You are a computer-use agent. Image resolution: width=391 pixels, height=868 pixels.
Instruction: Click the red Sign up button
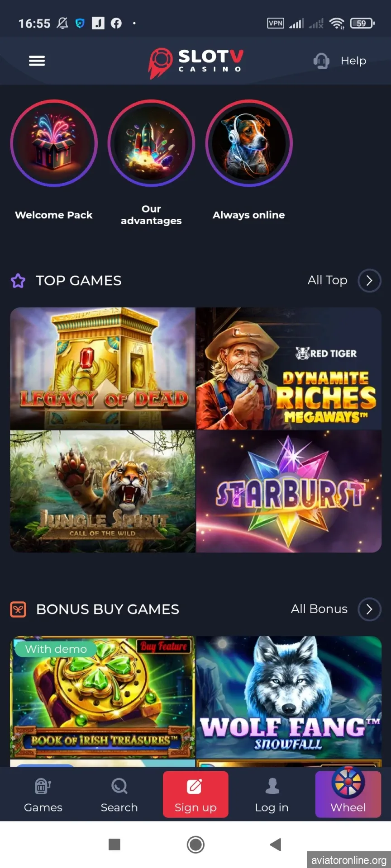click(195, 795)
